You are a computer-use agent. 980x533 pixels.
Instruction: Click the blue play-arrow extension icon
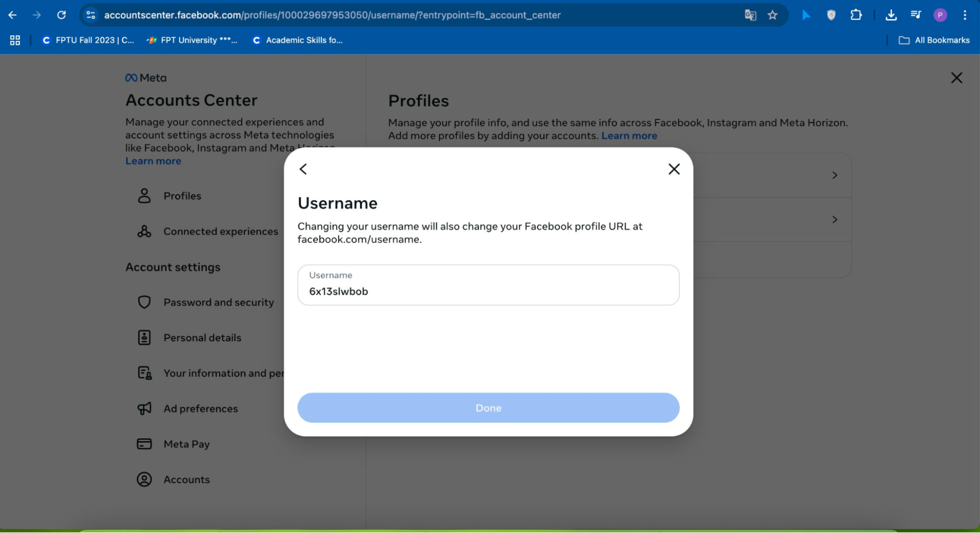click(806, 15)
